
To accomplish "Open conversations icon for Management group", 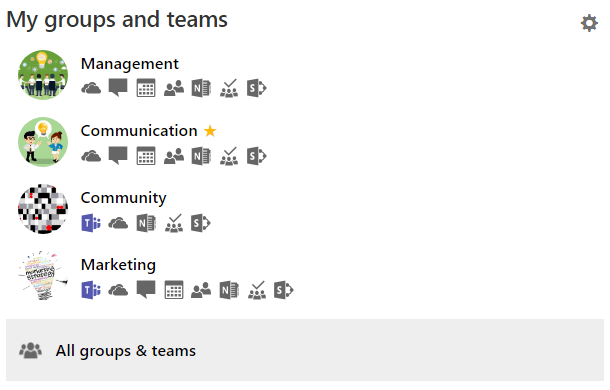I will pyautogui.click(x=118, y=88).
